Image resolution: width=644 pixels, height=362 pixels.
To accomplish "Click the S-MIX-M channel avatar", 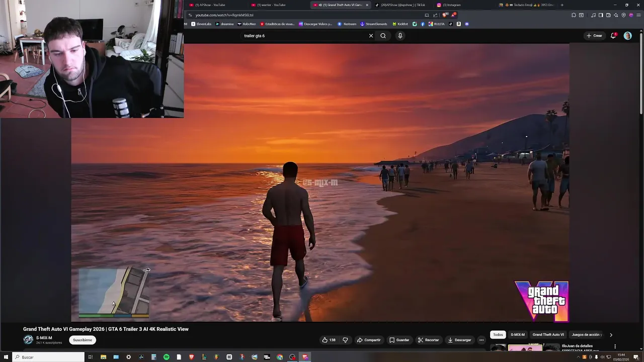I will (28, 340).
